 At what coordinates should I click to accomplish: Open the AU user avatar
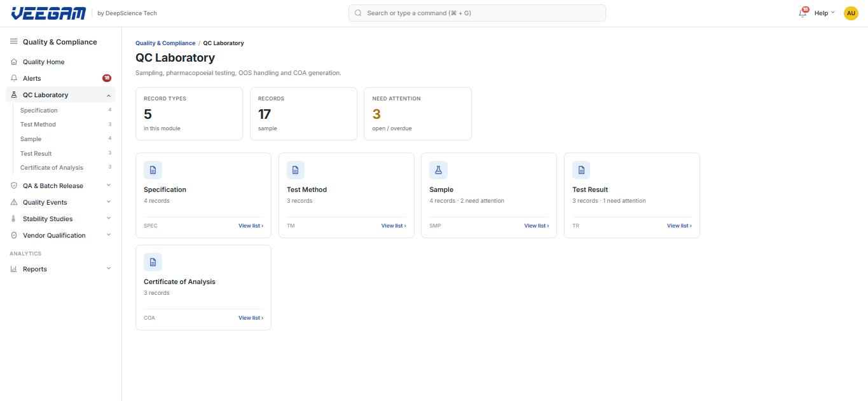click(x=851, y=13)
